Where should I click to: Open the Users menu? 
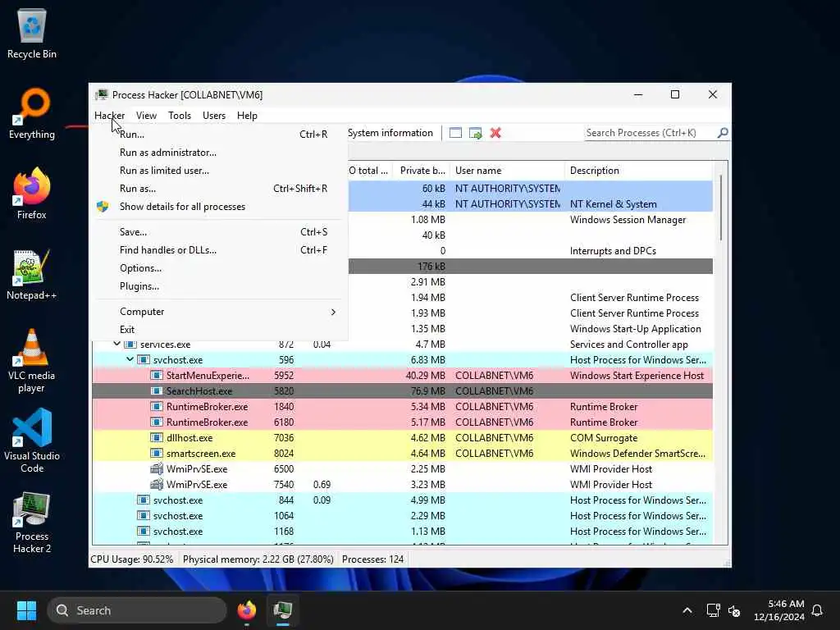point(214,115)
